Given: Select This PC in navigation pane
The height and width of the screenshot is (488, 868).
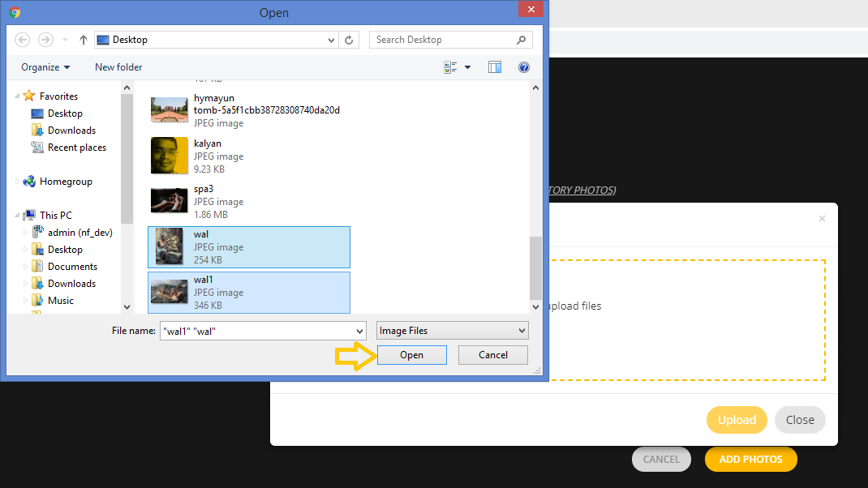Looking at the screenshot, I should [55, 216].
